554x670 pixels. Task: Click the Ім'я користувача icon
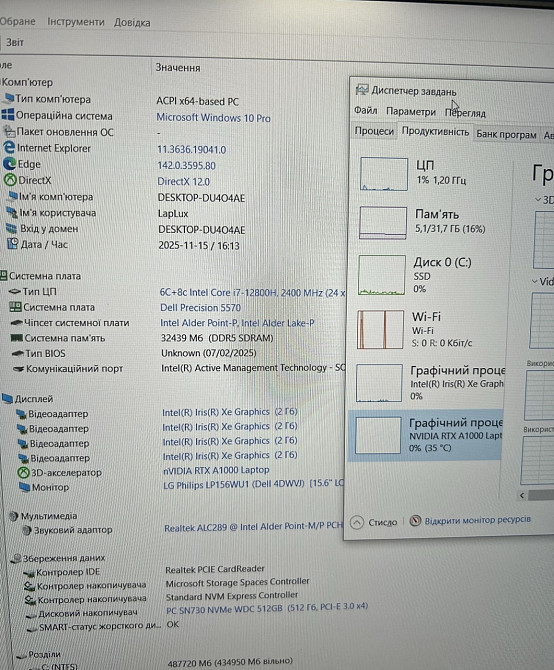coord(12,212)
